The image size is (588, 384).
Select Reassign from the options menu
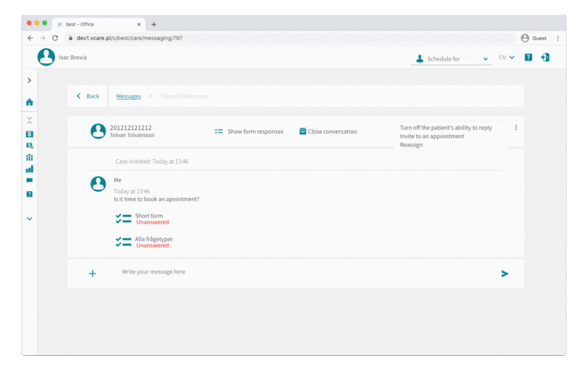tap(411, 145)
